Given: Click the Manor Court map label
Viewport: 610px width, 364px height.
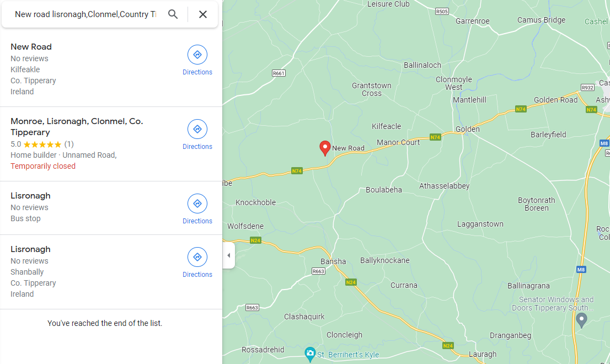Looking at the screenshot, I should 398,142.
